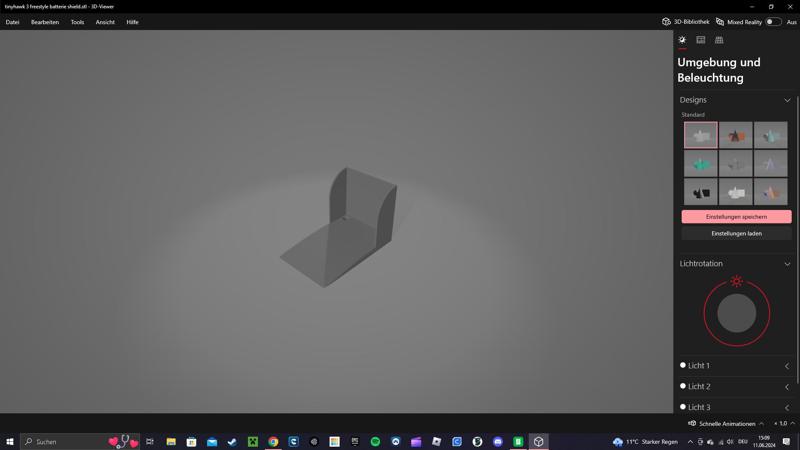The width and height of the screenshot is (800, 450).
Task: Click the Mixed Reality icon
Action: coord(720,22)
